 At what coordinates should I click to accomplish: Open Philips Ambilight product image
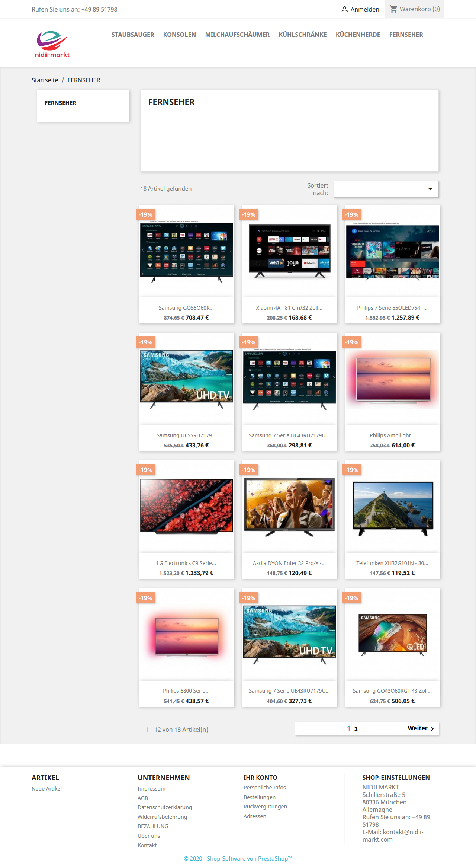click(392, 379)
